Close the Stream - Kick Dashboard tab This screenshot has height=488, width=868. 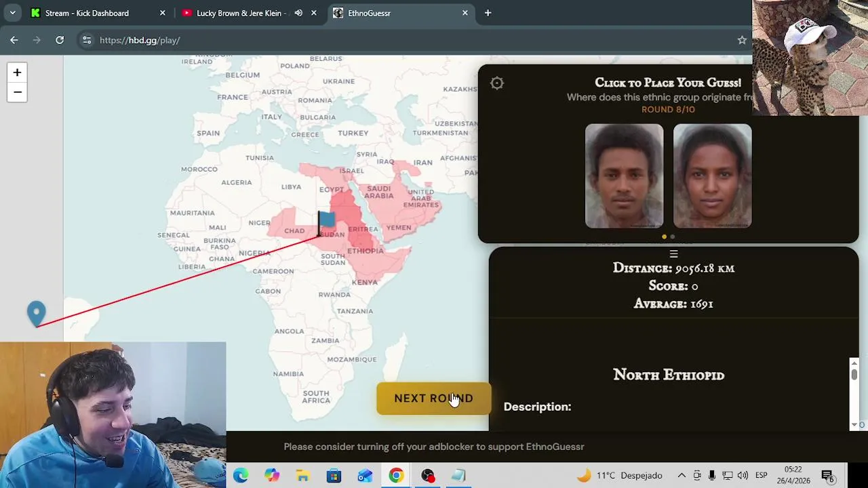(163, 13)
